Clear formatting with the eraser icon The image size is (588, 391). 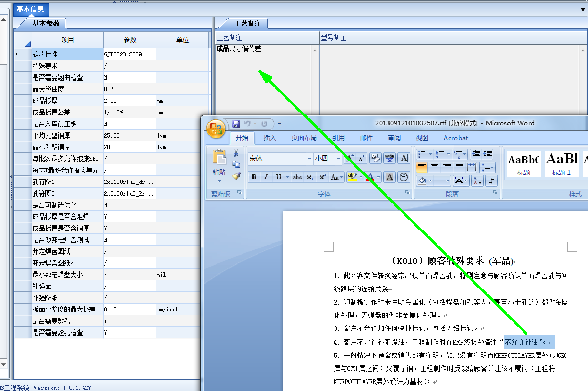tap(375, 159)
